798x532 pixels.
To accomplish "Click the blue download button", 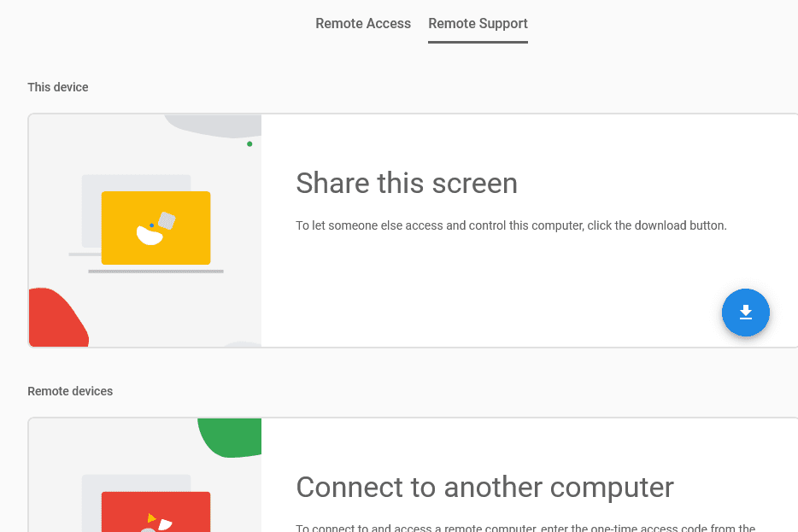I will click(x=746, y=313).
